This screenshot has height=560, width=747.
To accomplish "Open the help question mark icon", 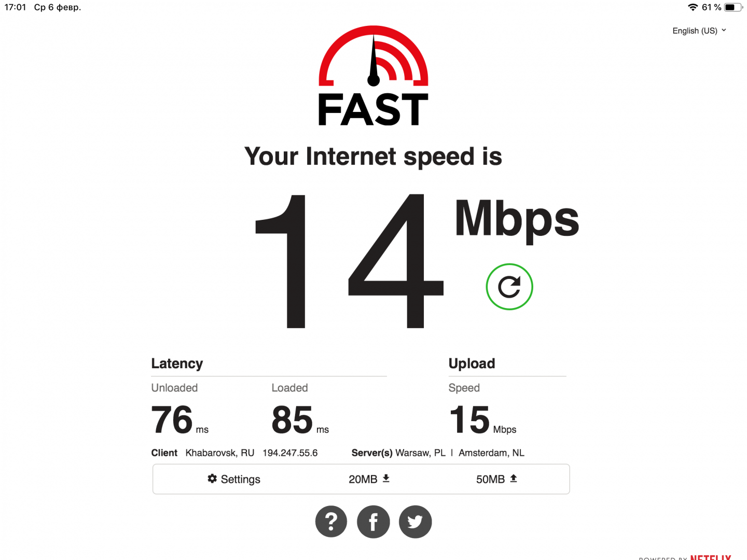I will [x=331, y=522].
